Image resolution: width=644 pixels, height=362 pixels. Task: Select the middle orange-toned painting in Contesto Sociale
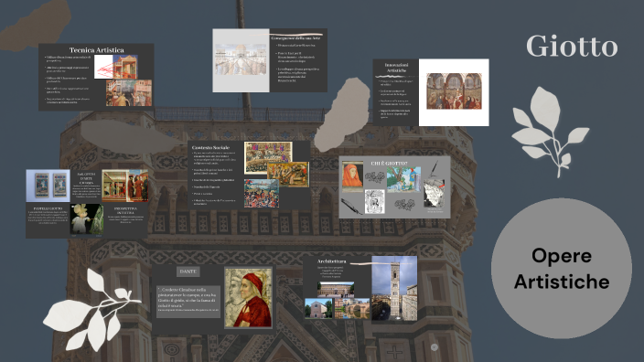tap(288, 175)
